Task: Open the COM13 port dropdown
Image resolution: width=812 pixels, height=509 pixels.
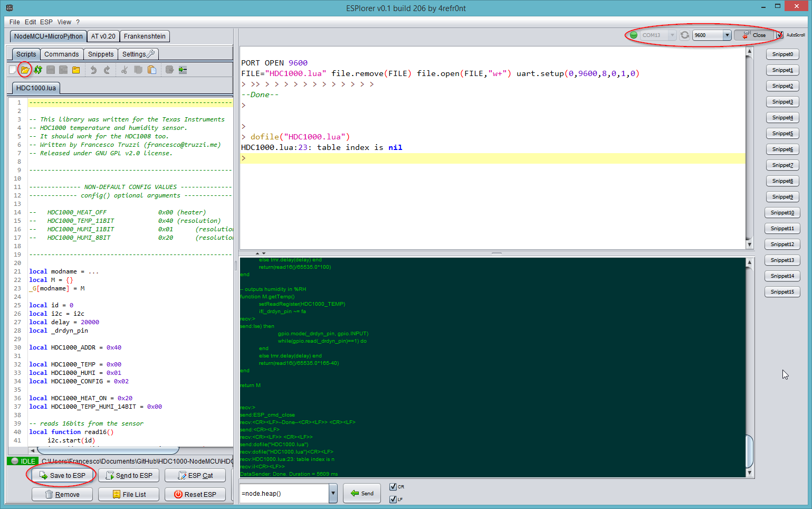Action: pyautogui.click(x=672, y=35)
